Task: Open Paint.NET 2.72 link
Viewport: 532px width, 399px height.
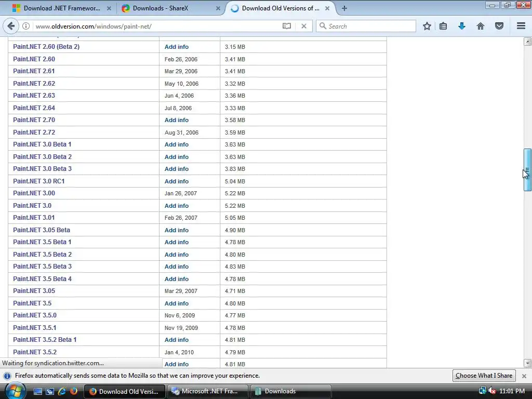Action: click(34, 132)
